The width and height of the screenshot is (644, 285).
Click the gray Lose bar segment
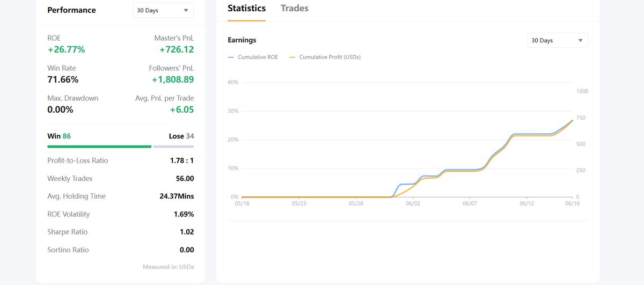click(173, 146)
